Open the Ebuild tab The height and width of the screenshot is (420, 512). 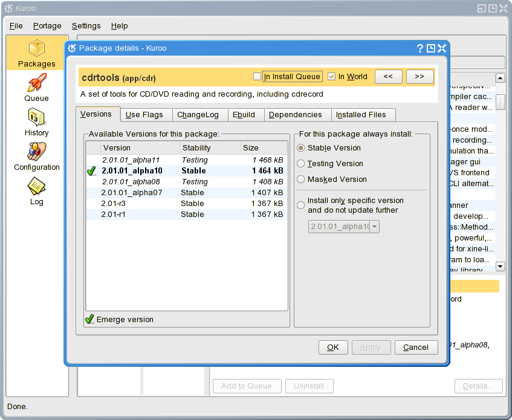[x=246, y=115]
